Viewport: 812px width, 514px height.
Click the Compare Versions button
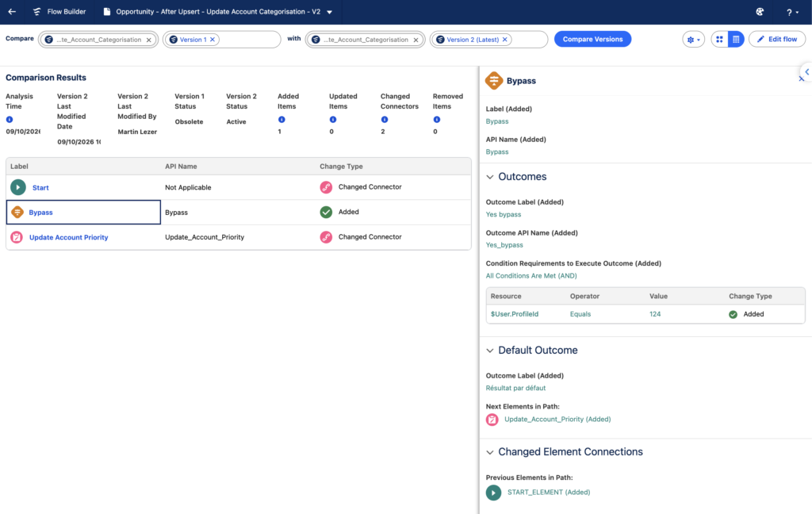tap(592, 39)
